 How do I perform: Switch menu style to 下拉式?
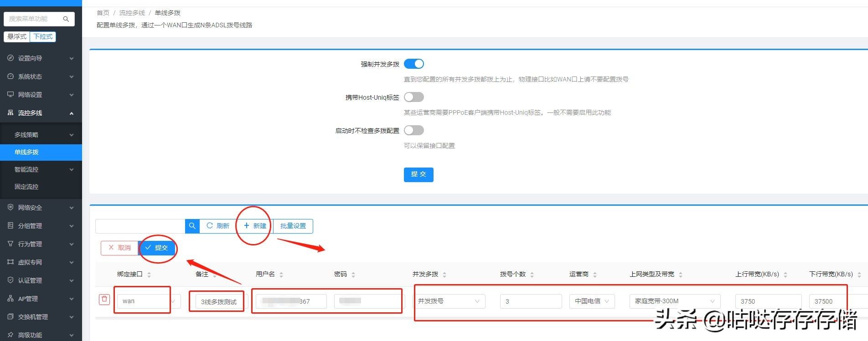(43, 36)
